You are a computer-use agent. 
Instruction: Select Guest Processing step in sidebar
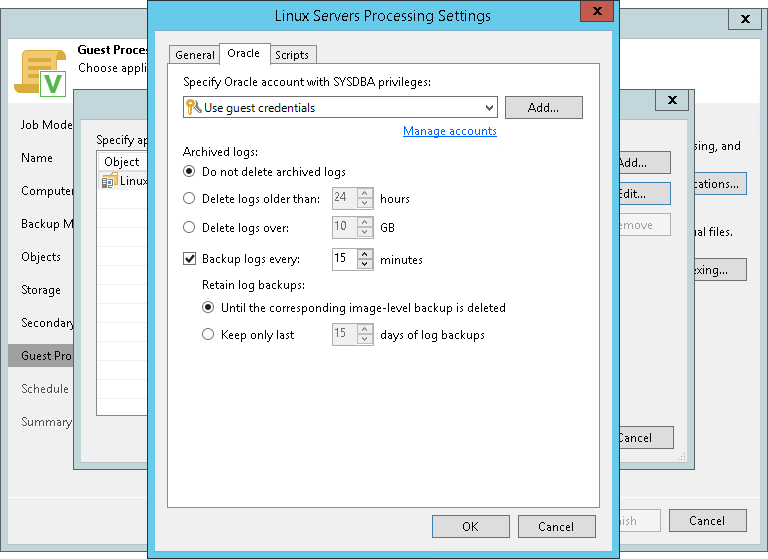(41, 356)
